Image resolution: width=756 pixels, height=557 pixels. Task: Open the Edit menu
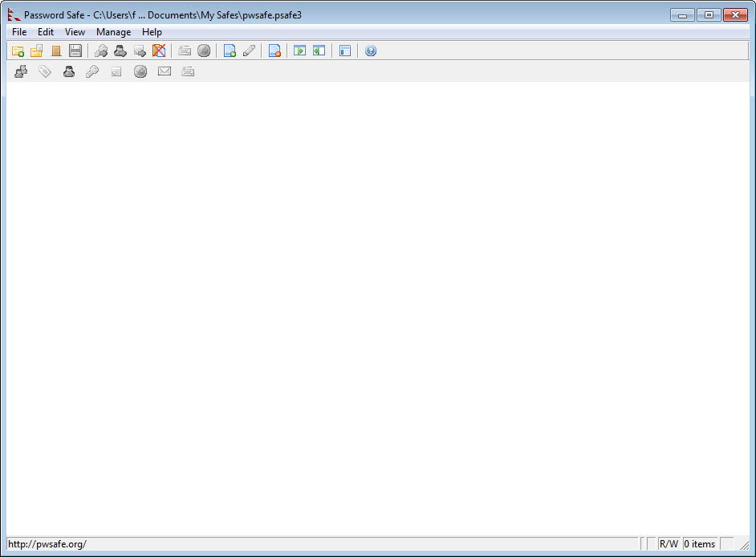pyautogui.click(x=46, y=32)
